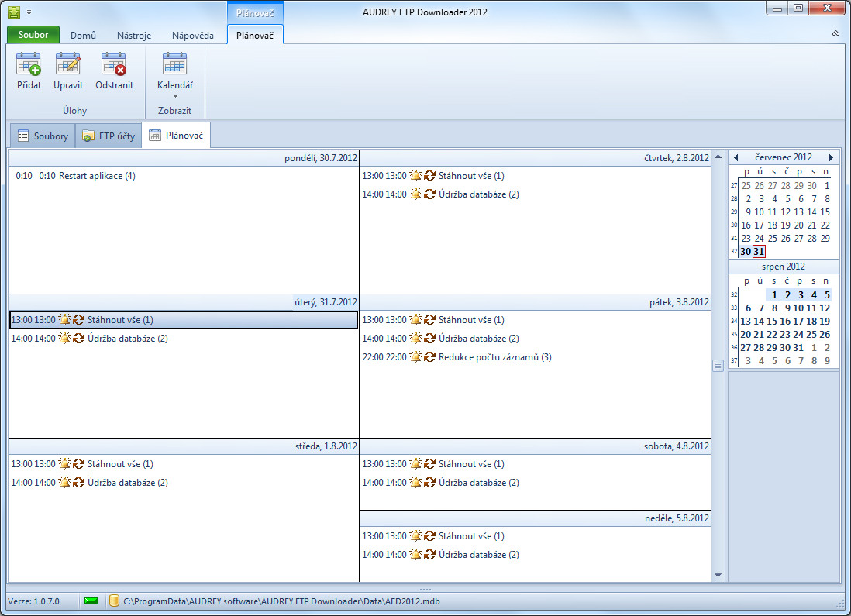
Task: Select Monday's Restart aplikace (4) entry
Action: (x=184, y=175)
